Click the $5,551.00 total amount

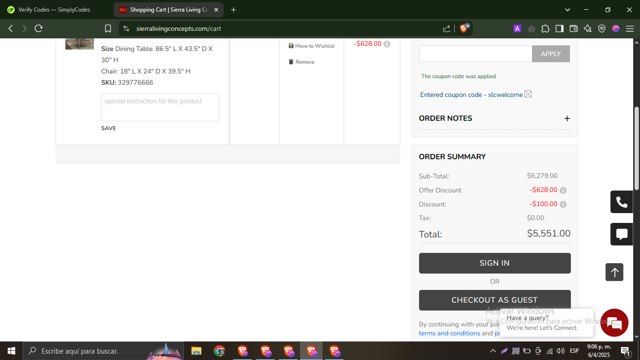549,233
